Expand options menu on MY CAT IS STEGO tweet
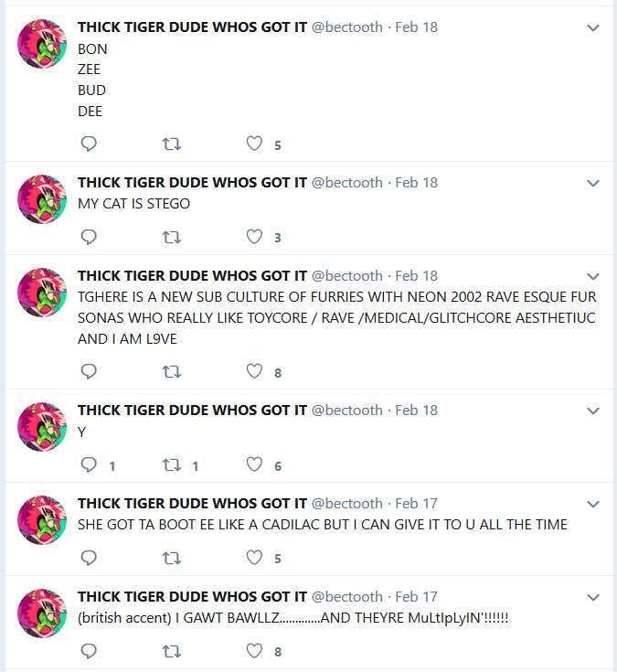617x672 pixels. tap(593, 184)
